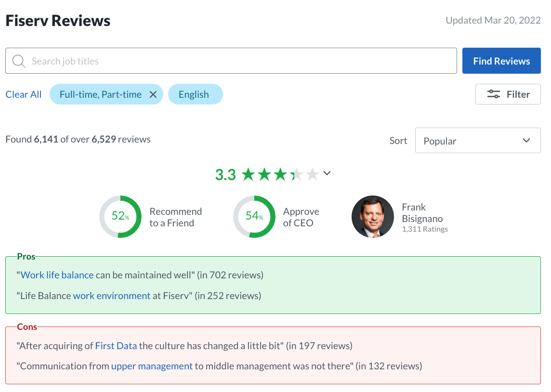
Task: Click the "(in 702 reviews)" count text
Action: [x=230, y=275]
